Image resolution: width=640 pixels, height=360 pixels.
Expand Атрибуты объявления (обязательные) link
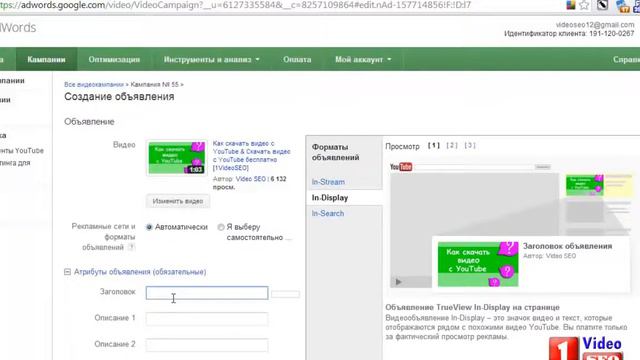click(140, 272)
